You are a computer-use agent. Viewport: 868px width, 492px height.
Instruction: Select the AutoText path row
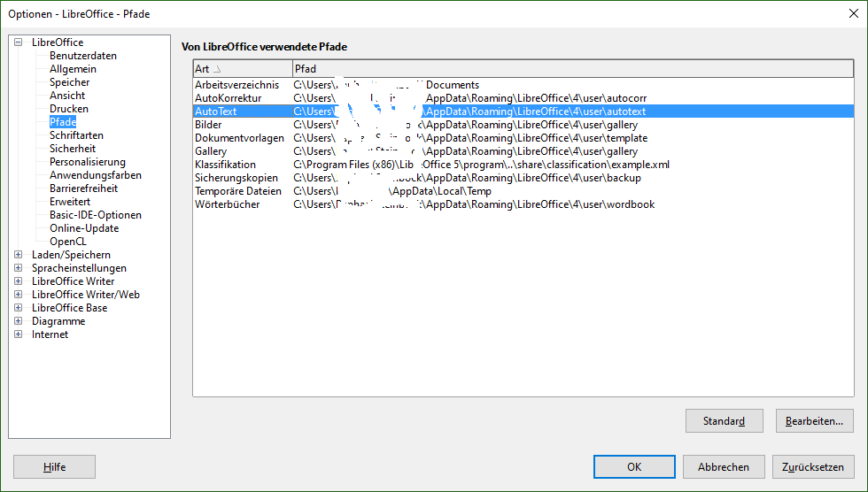(523, 111)
